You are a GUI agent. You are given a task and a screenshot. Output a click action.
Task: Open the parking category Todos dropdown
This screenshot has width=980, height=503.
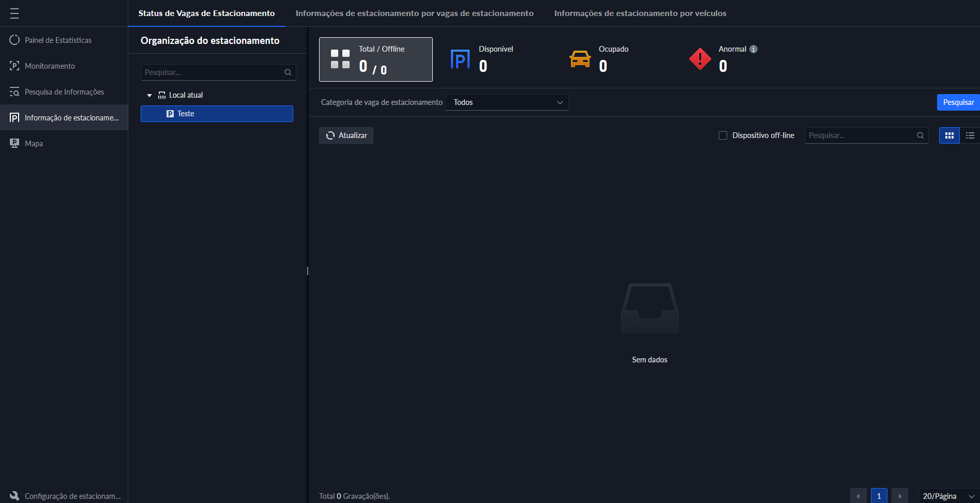506,102
